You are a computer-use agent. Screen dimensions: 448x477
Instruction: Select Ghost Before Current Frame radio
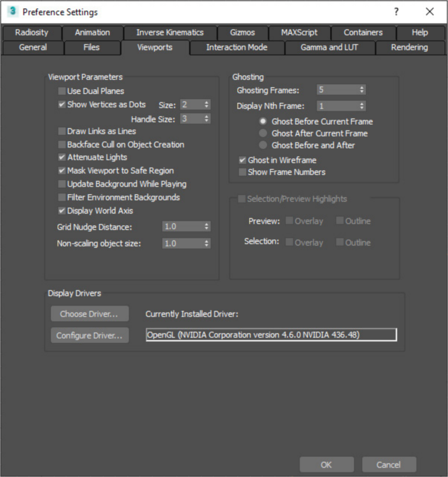(263, 121)
